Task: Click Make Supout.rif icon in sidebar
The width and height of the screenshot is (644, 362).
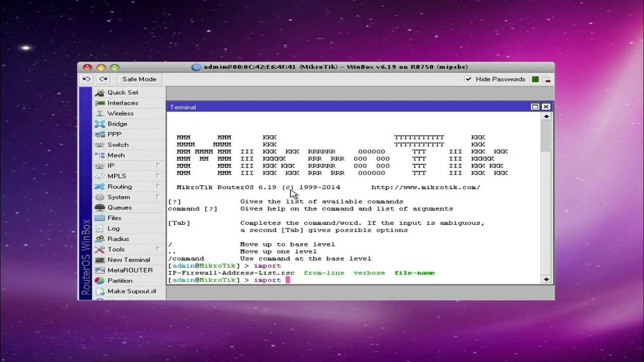Action: (x=100, y=291)
